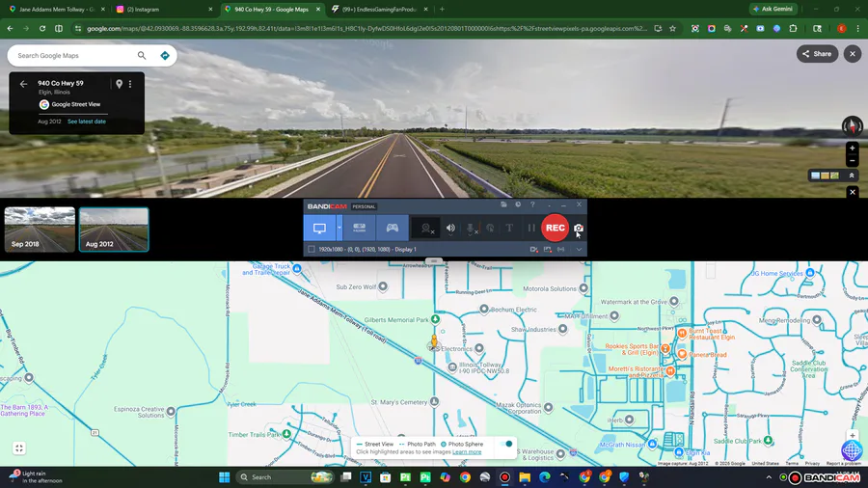
Task: Click the Bandicam video settings icon
Action: click(533, 250)
